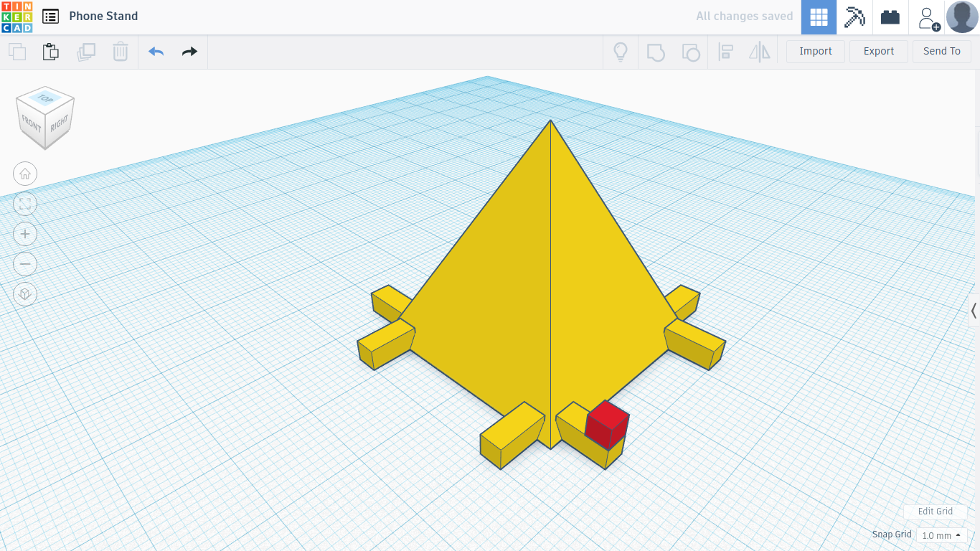
Task: Open the designs list icon
Action: [x=50, y=17]
